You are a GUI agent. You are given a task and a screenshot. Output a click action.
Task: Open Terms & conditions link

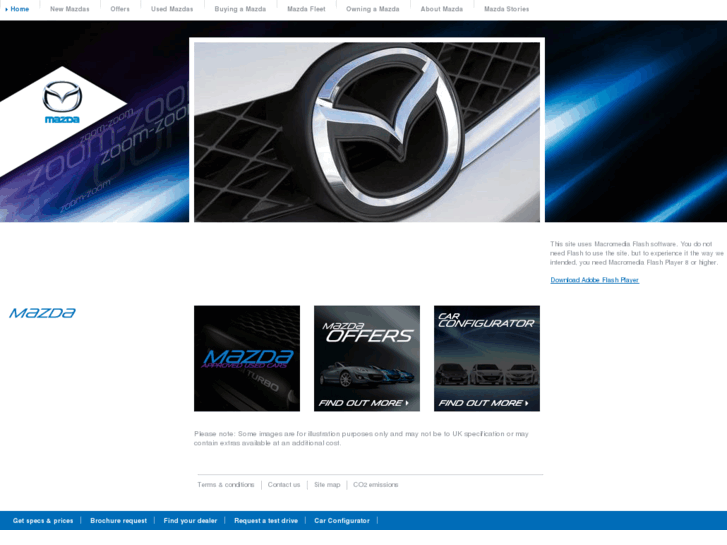click(226, 485)
